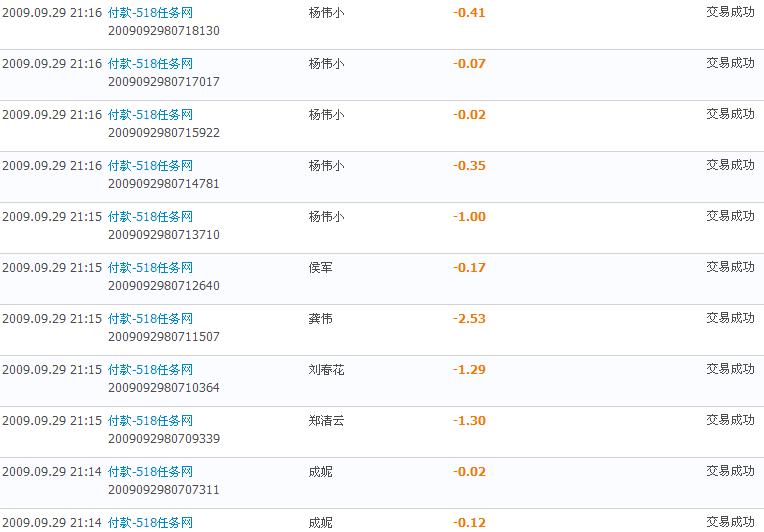
Task: Open the 付款-518任务网 link for the -0.35 payment
Action: pyautogui.click(x=150, y=166)
